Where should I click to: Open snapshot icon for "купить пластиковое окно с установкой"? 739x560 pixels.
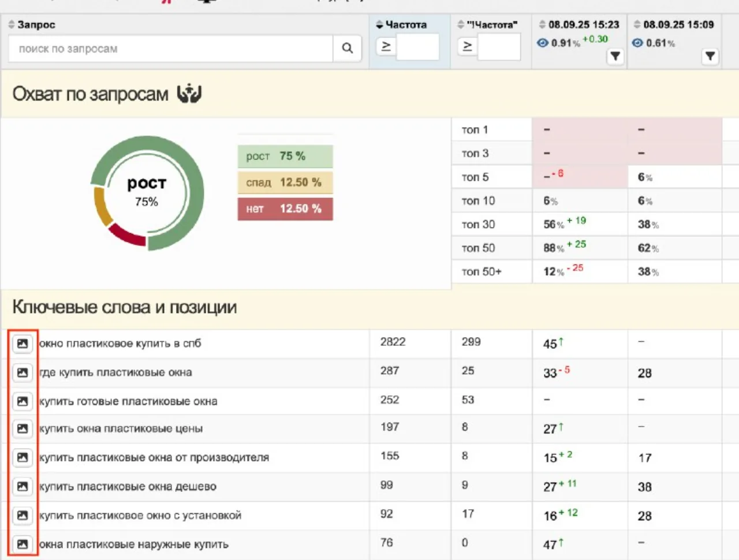click(x=23, y=515)
